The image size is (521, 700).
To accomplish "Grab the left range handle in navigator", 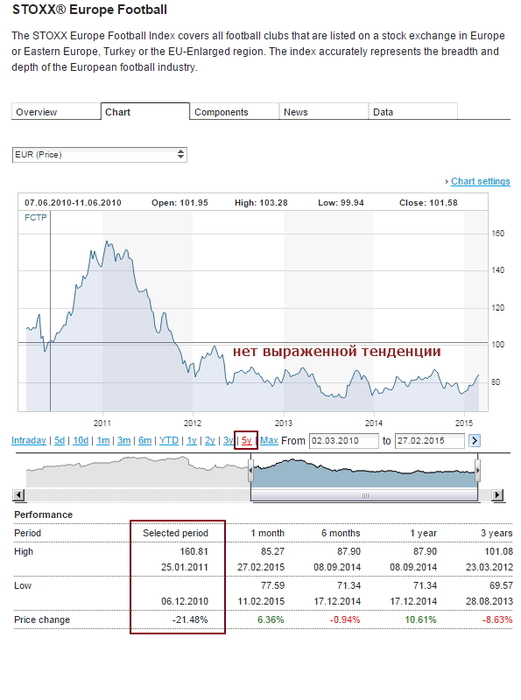I will (x=251, y=470).
